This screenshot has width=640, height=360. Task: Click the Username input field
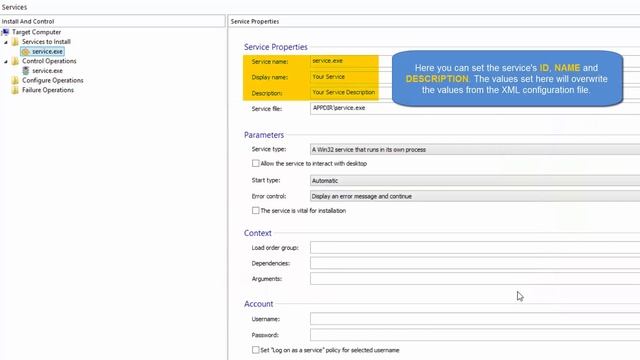pyautogui.click(x=475, y=319)
